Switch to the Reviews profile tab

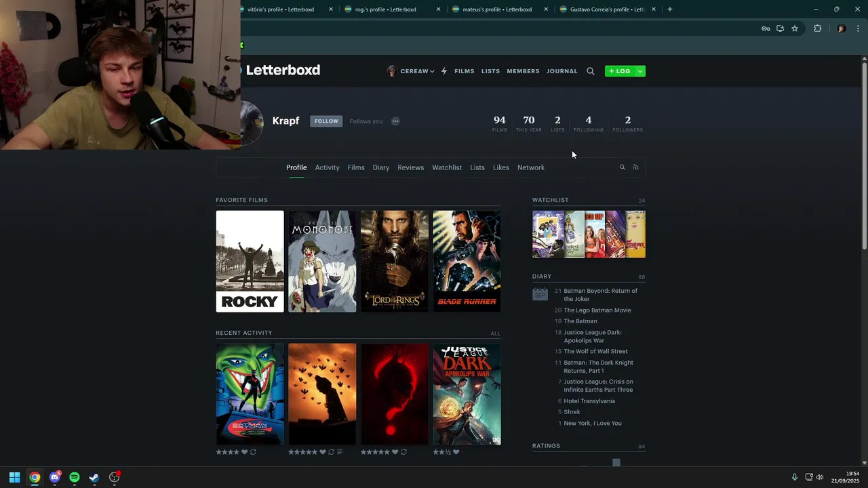[410, 167]
